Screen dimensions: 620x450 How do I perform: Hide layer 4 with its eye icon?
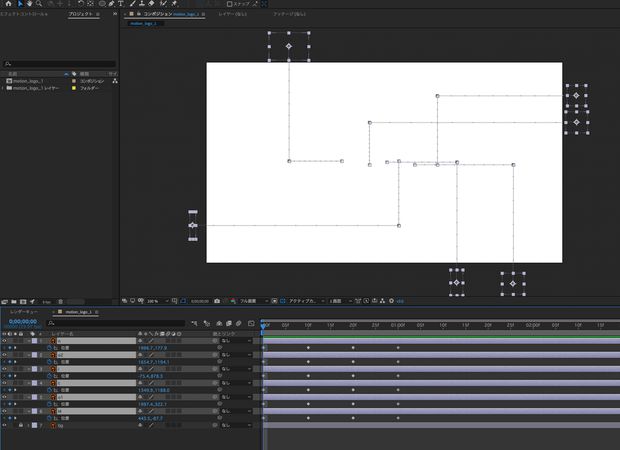pyautogui.click(x=4, y=383)
